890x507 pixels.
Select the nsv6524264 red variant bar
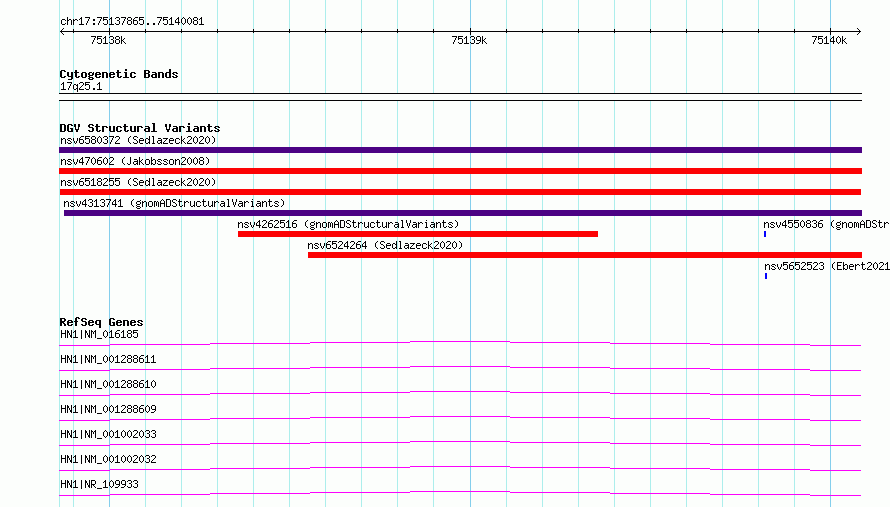pyautogui.click(x=585, y=255)
